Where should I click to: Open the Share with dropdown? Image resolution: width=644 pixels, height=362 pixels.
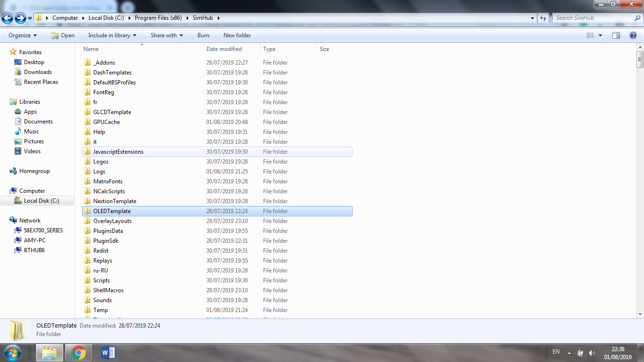[x=167, y=35]
